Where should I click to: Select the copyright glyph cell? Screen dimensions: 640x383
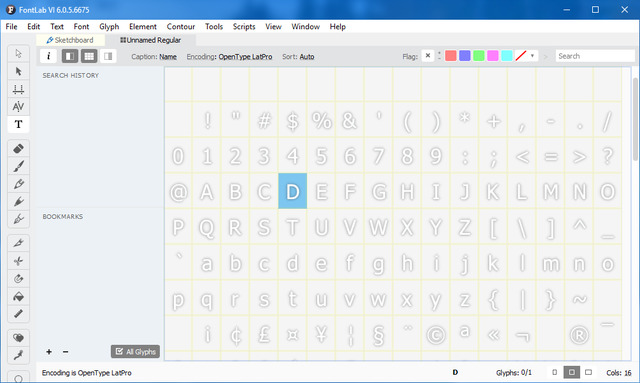[x=436, y=333]
